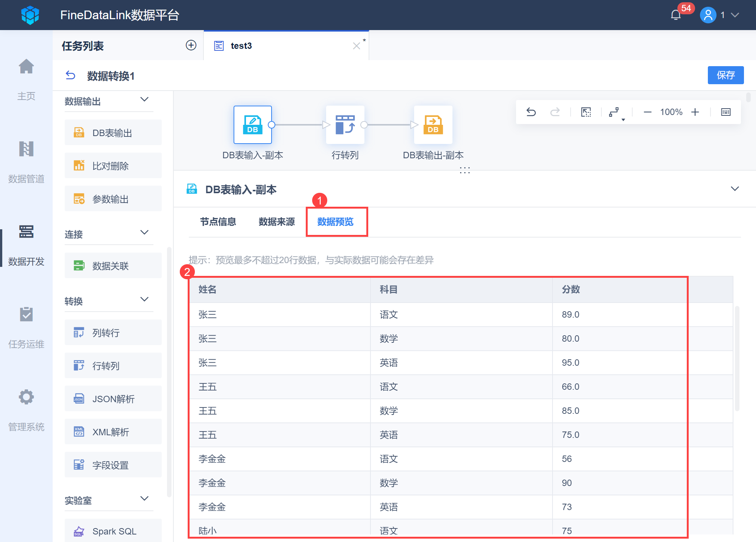Collapse the 连接 category
Screen dimensions: 756x542
tap(144, 233)
